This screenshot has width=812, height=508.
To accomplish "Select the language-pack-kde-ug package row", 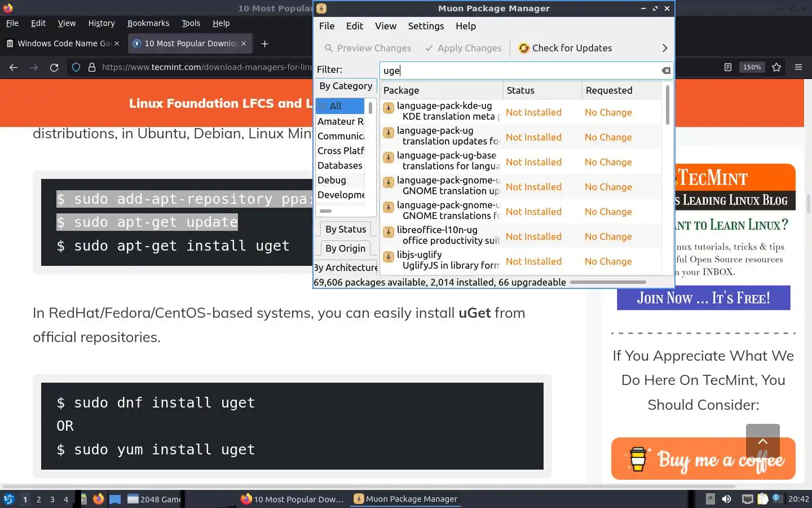I will tap(520, 112).
